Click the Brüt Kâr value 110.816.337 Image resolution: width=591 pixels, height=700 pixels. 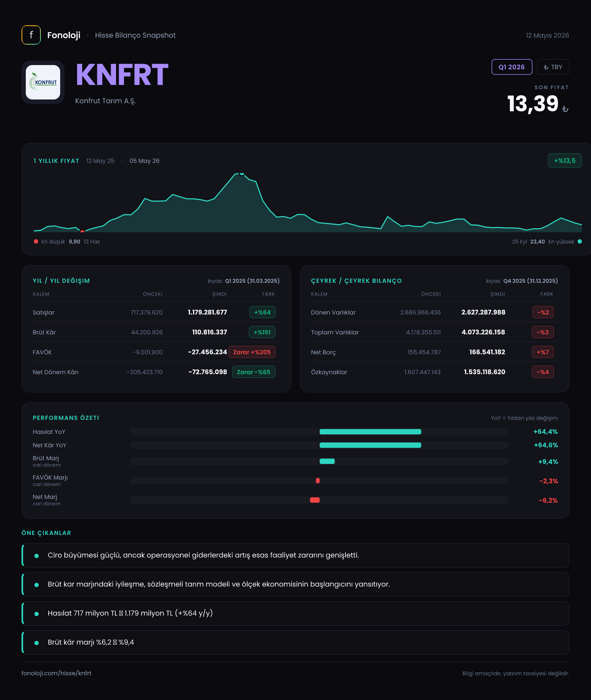pyautogui.click(x=209, y=332)
